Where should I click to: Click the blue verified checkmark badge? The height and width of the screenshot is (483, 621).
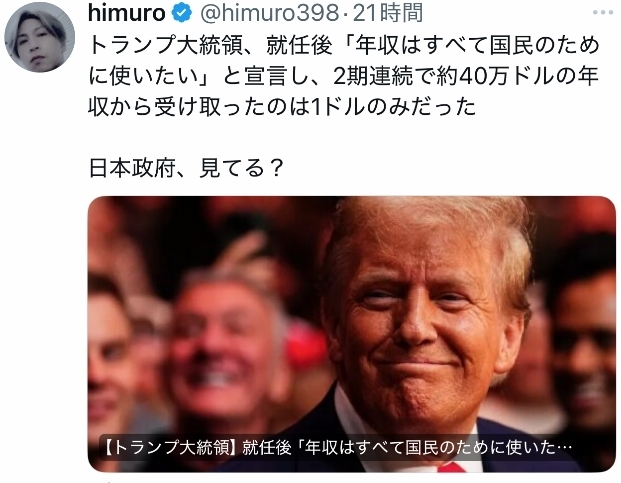pos(181,13)
